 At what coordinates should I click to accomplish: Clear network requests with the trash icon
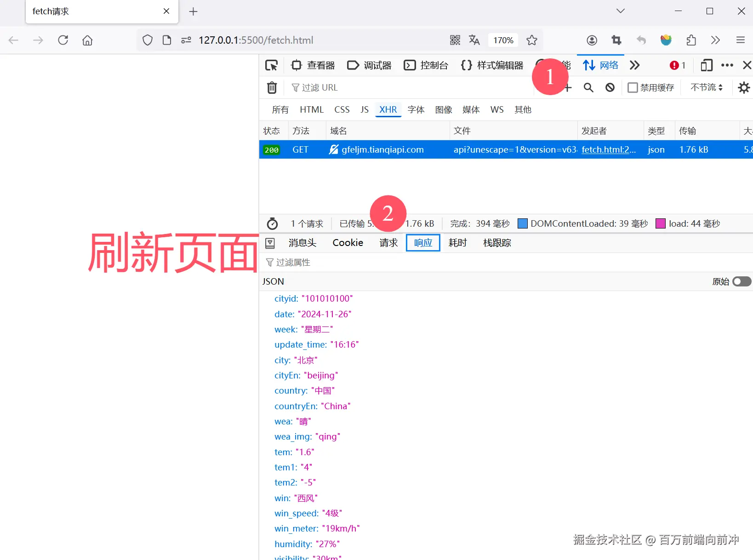coord(272,87)
